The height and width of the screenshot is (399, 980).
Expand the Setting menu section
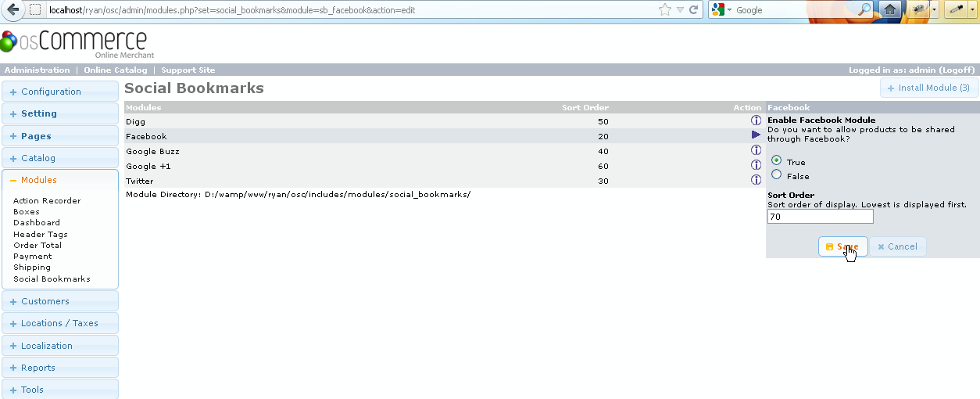tap(60, 113)
